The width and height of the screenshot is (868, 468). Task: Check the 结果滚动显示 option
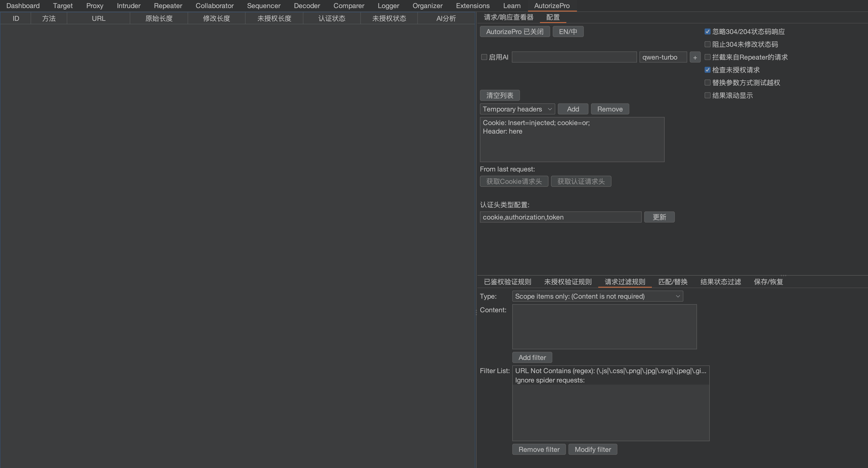click(708, 96)
